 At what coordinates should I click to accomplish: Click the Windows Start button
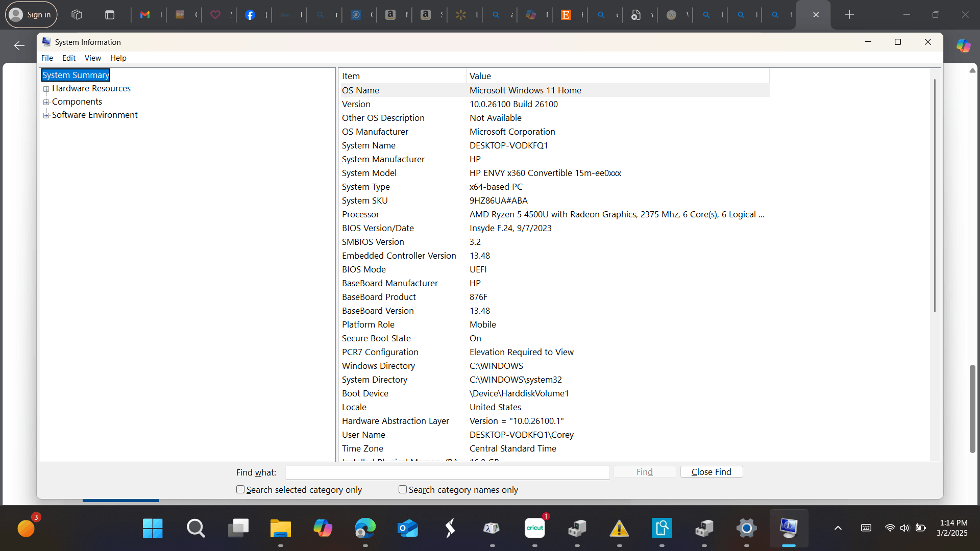pyautogui.click(x=153, y=529)
